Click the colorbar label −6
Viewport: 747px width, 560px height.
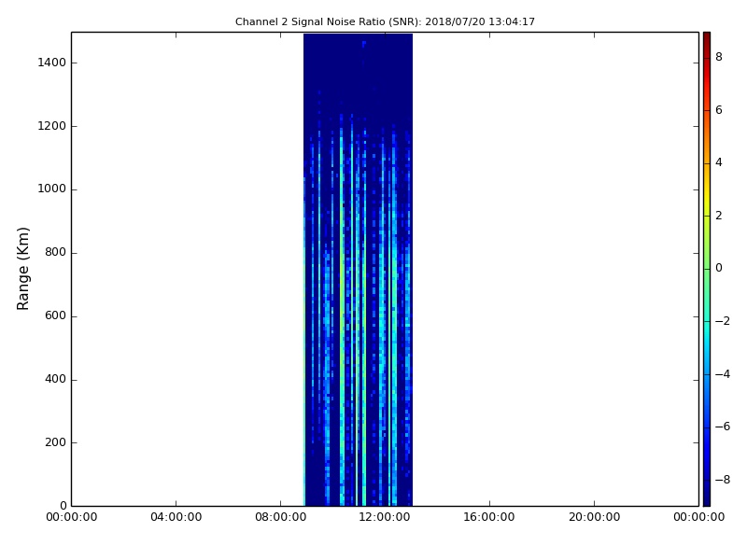[723, 427]
